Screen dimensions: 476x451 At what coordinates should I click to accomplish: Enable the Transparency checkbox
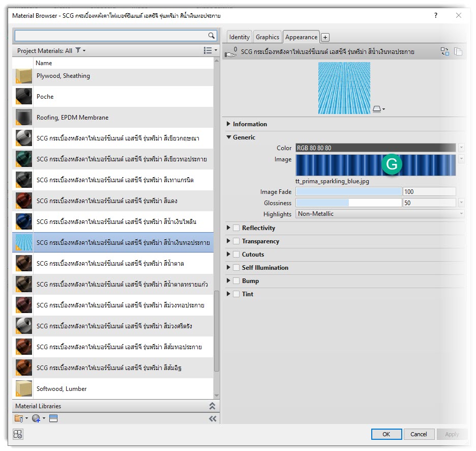[236, 241]
